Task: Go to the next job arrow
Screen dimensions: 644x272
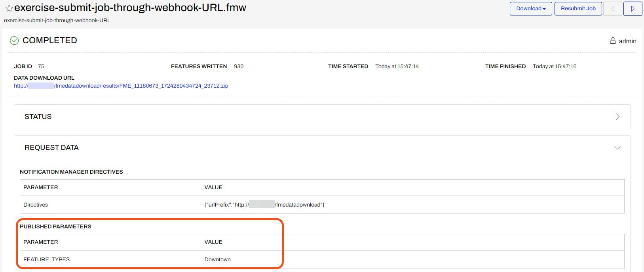Action: point(633,9)
